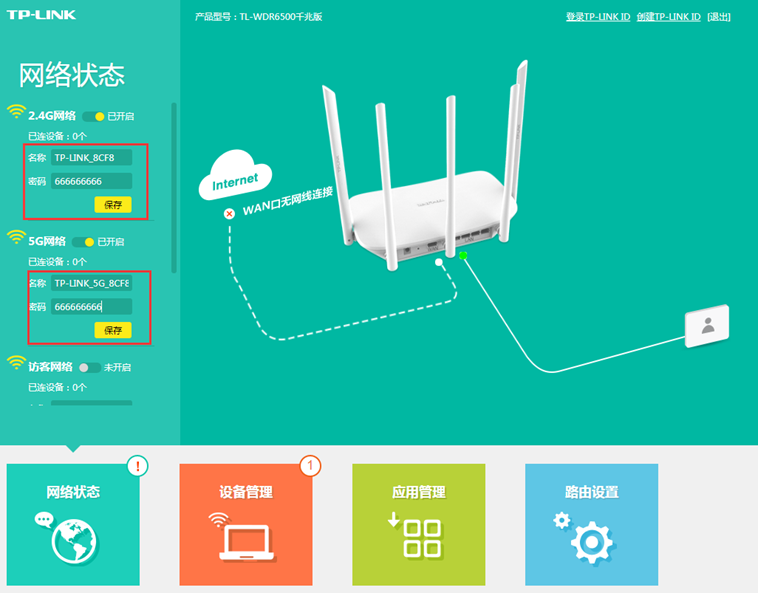Click the 2.4G password field
This screenshot has height=593, width=758.
point(91,181)
